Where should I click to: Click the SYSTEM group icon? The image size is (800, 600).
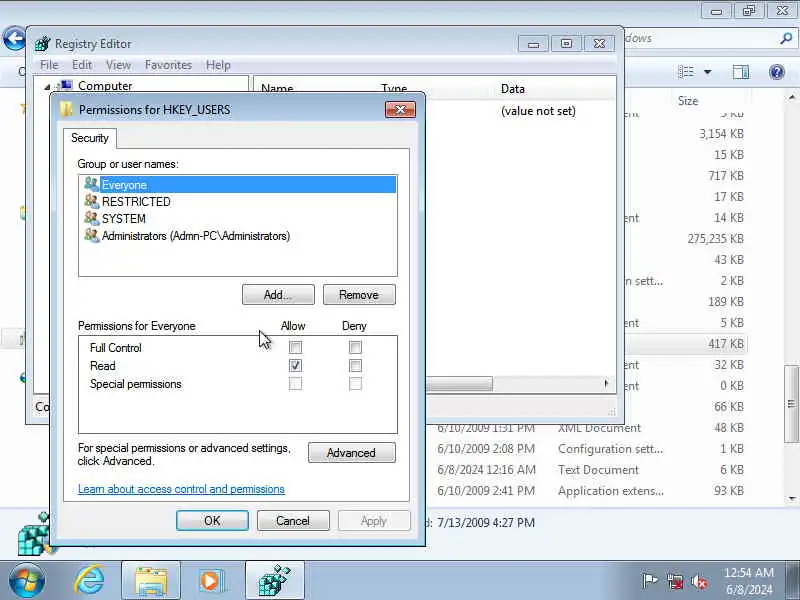(x=91, y=218)
